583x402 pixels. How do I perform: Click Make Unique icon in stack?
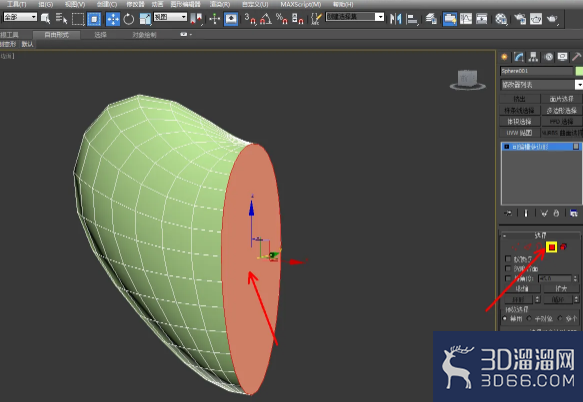pyautogui.click(x=544, y=213)
